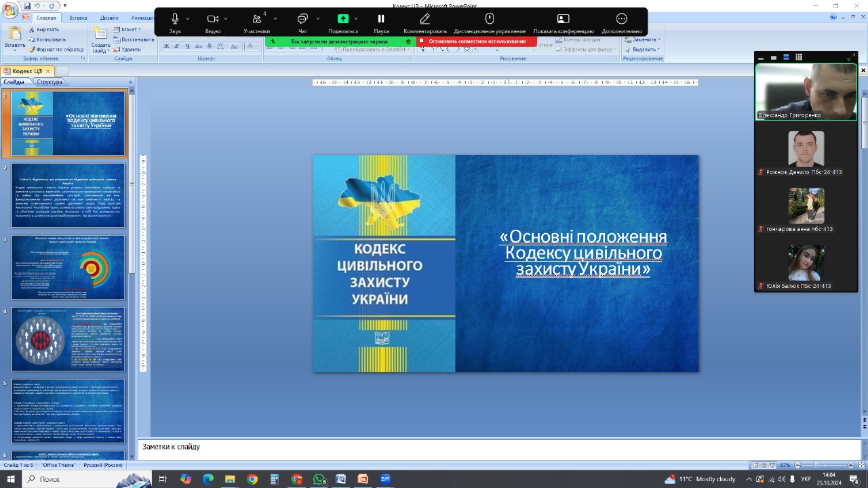Image resolution: width=868 pixels, height=488 pixels.
Task: Click Дистанционное управление mouse icon
Action: [x=489, y=19]
